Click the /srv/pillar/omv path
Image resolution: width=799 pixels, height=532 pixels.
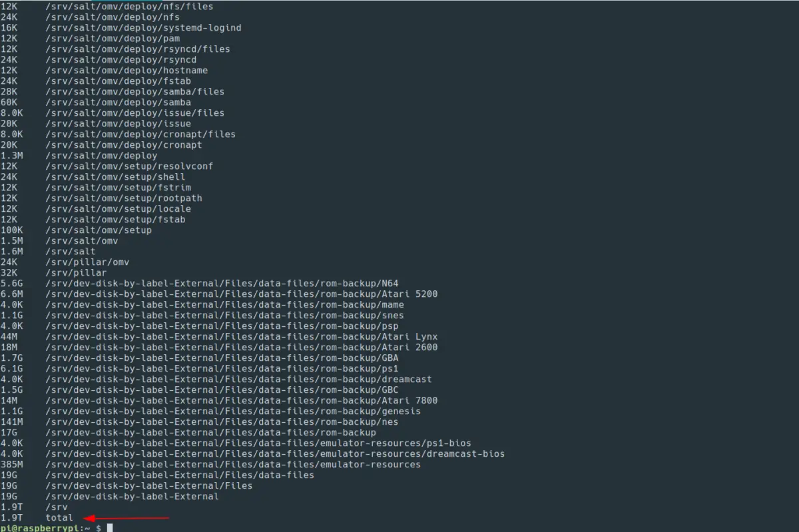pyautogui.click(x=87, y=262)
